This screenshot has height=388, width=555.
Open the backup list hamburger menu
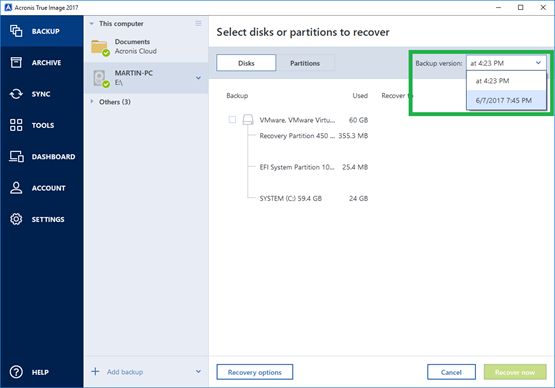(198, 23)
